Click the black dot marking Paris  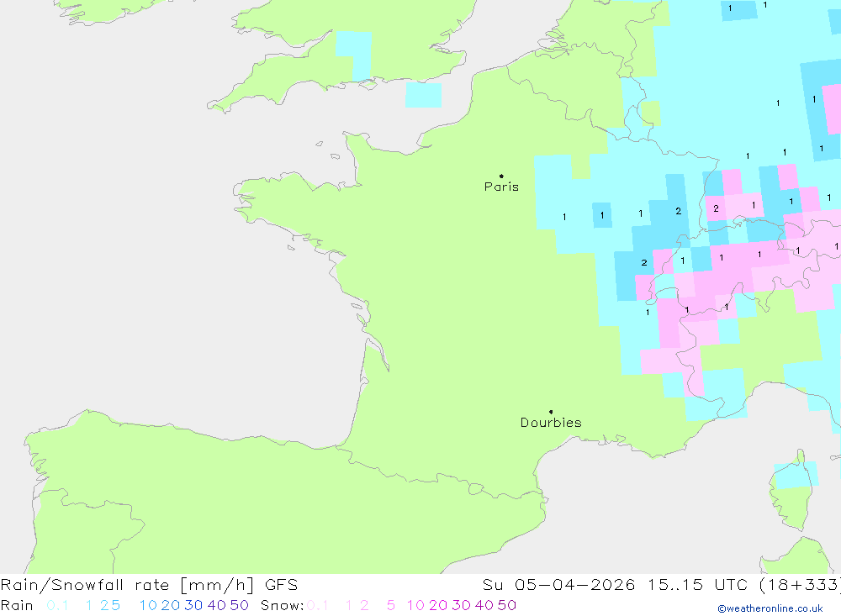click(501, 176)
